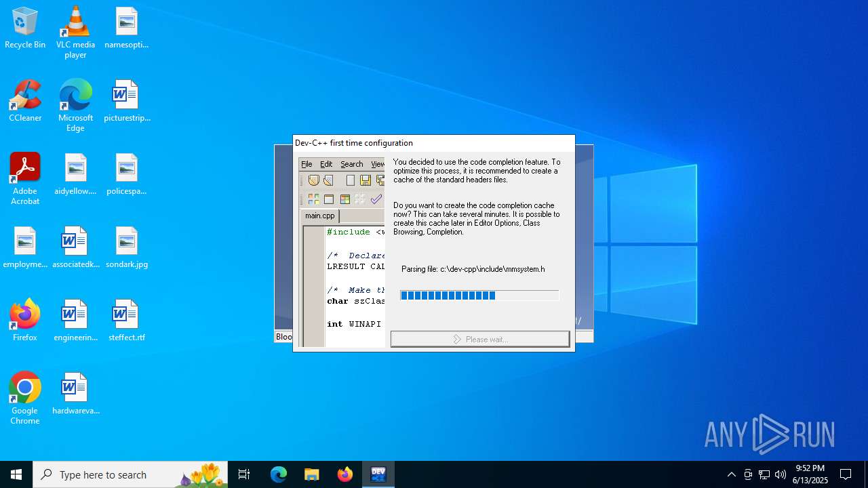Click the four colored squares Compile icon in preview

coord(313,199)
